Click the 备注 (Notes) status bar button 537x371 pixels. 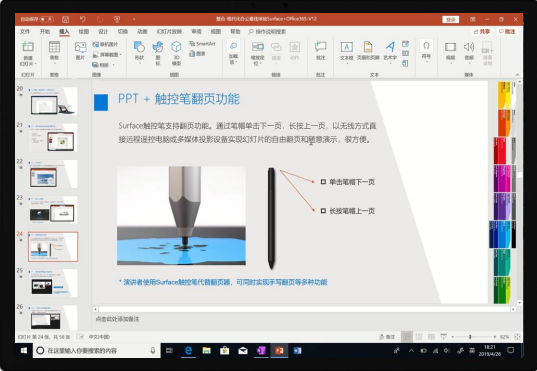click(387, 337)
